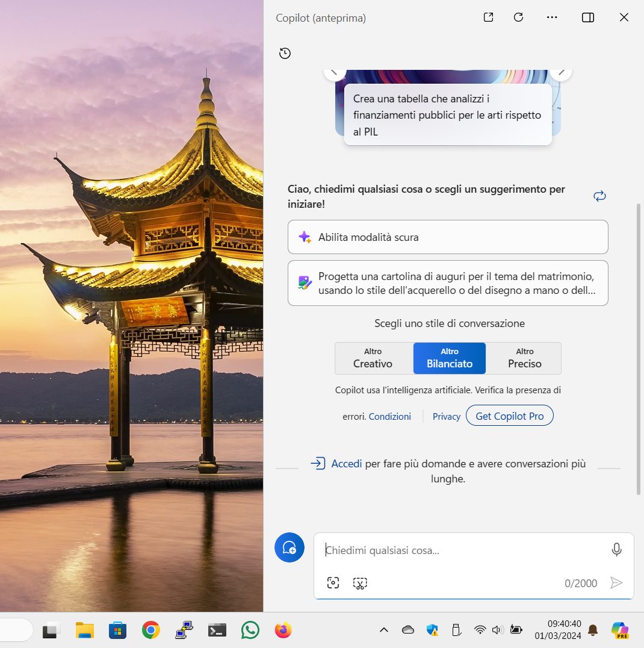Choose the Abilita modalità scura suggestion
Viewport: 644px width, 648px height.
click(x=448, y=237)
